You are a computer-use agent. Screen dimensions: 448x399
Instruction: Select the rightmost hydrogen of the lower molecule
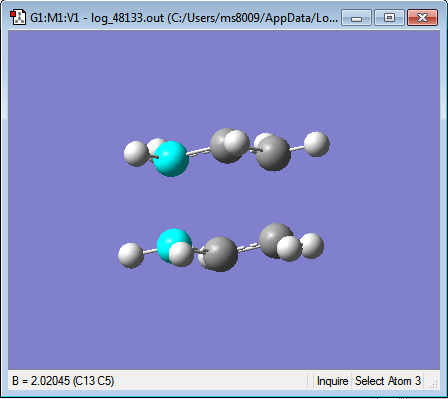(312, 246)
